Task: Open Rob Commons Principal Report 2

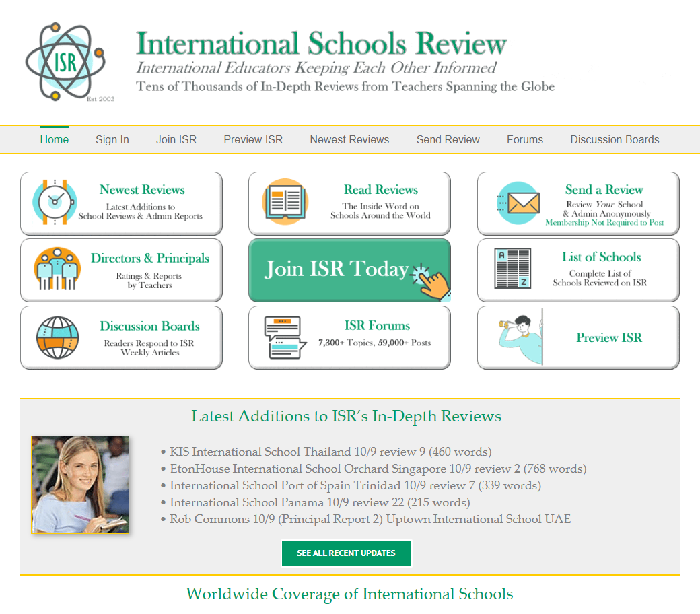Action: pyautogui.click(x=370, y=519)
